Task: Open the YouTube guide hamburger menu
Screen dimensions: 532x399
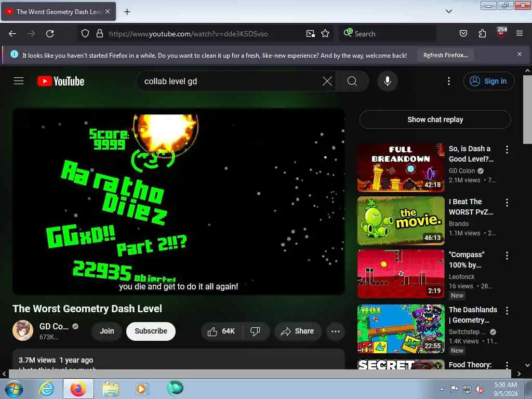Action: click(x=19, y=81)
